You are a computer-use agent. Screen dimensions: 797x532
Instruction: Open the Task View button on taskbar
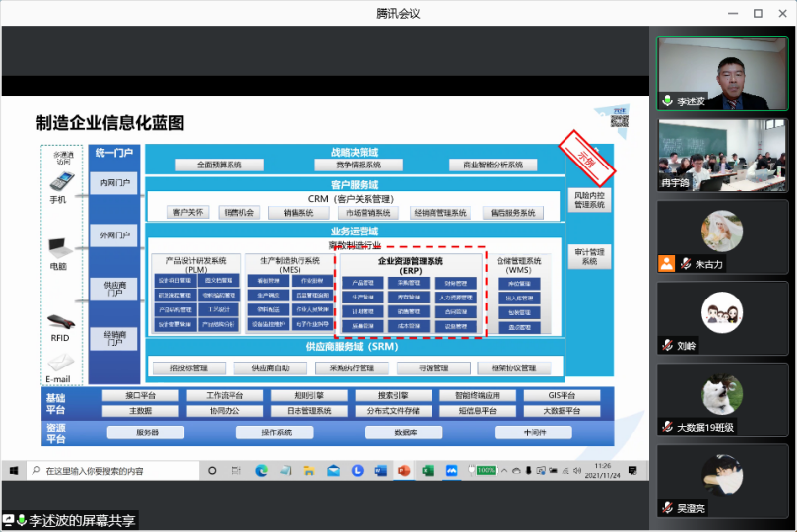tap(236, 471)
